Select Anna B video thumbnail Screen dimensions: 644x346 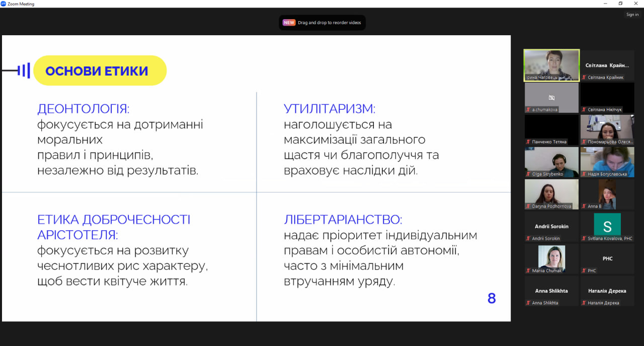coord(607,194)
